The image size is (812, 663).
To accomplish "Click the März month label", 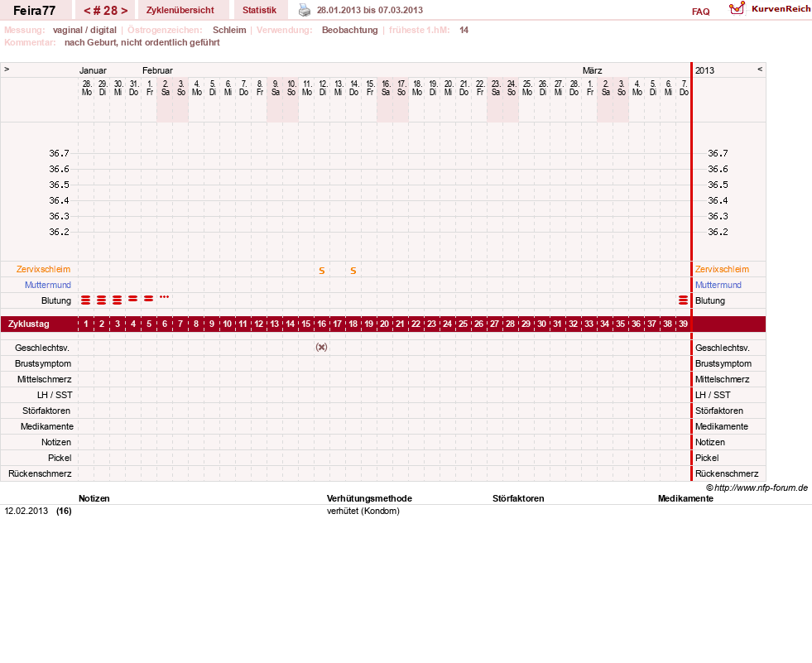I will [x=592, y=70].
